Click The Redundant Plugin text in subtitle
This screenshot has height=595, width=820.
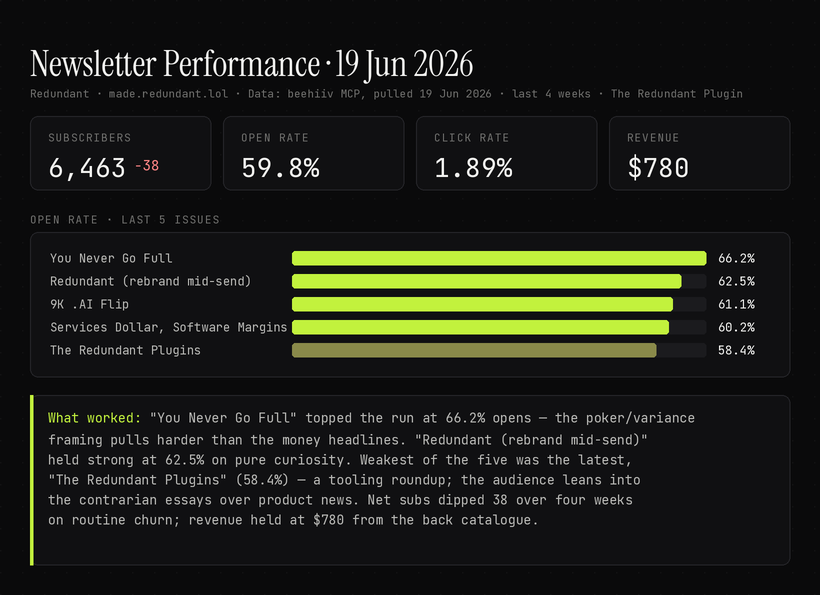coord(677,94)
